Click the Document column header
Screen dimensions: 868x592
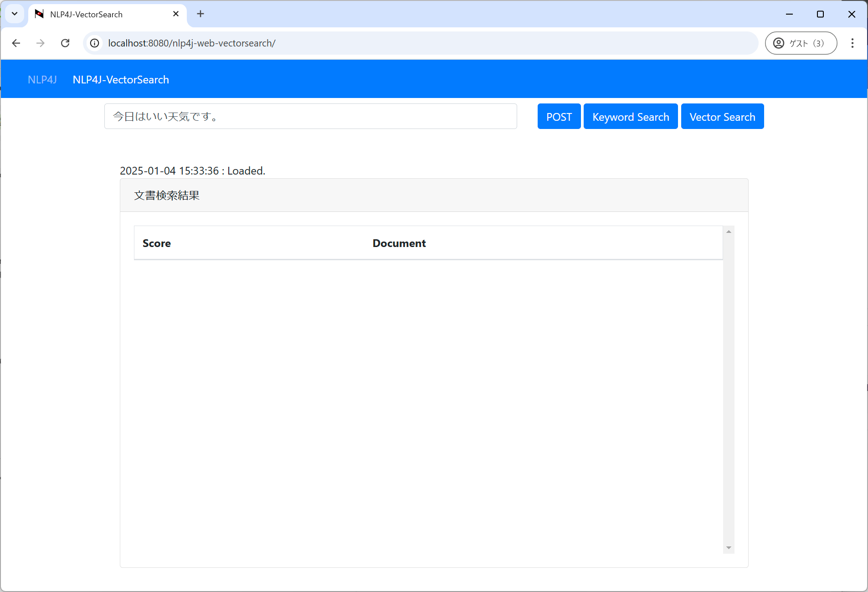(x=399, y=243)
